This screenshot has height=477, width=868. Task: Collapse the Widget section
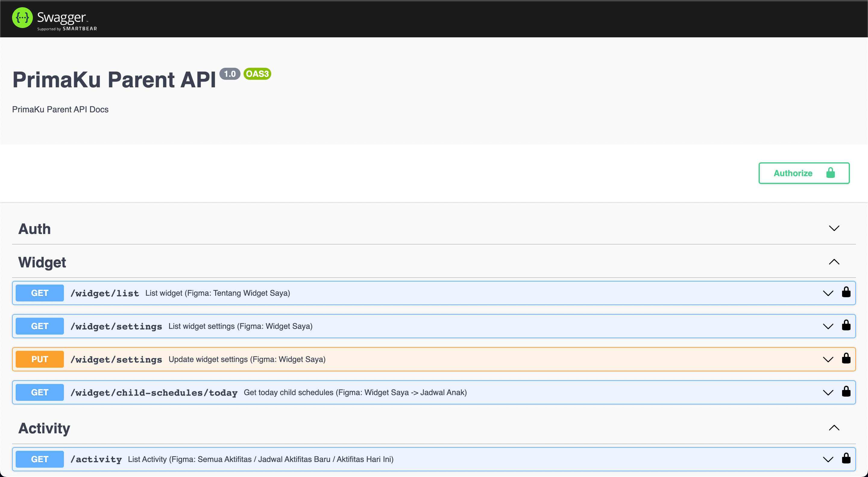tap(834, 262)
